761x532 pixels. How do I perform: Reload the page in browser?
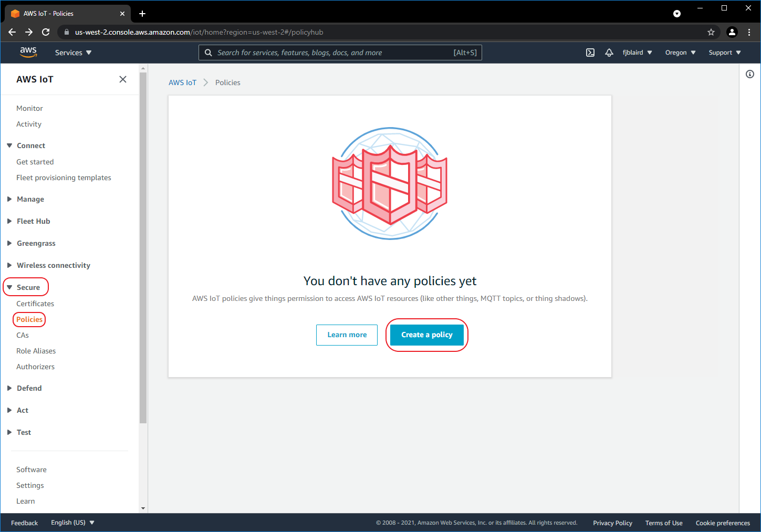tap(46, 32)
